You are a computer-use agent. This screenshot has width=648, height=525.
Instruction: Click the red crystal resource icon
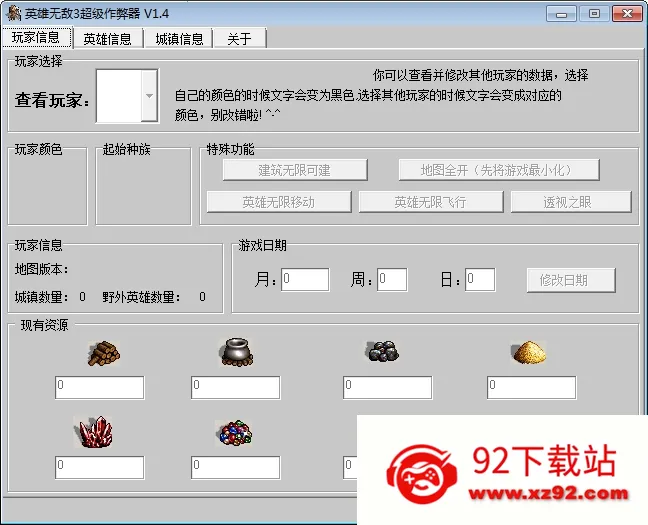coord(94,432)
